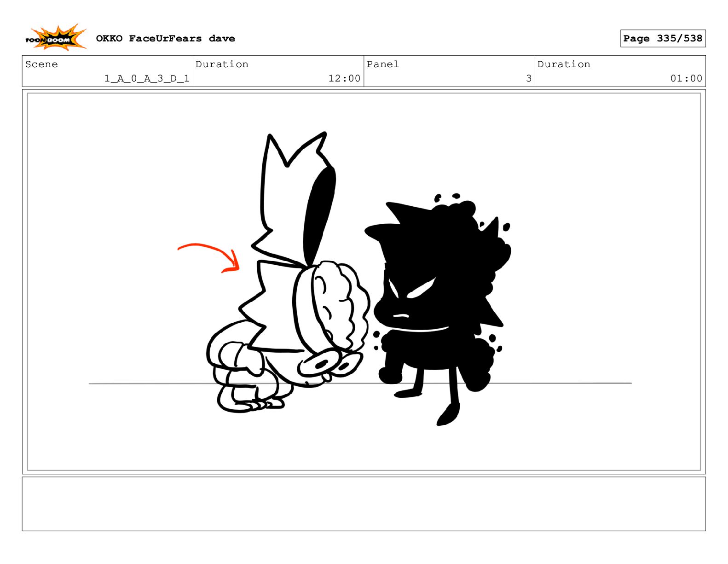Select the panel number '3'

[x=529, y=78]
